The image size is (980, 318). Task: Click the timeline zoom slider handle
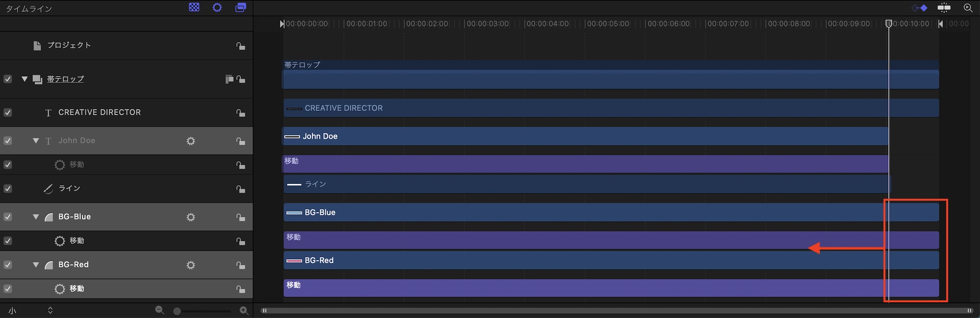pos(177,311)
